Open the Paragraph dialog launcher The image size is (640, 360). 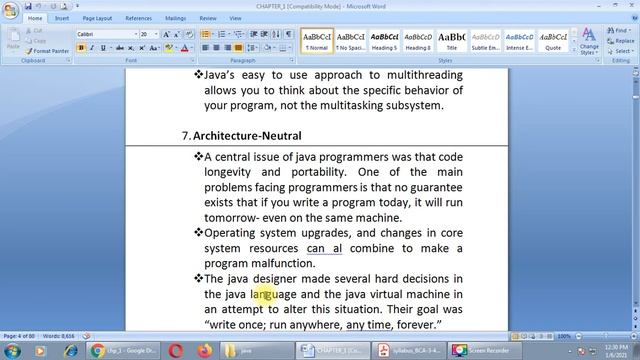tap(292, 60)
